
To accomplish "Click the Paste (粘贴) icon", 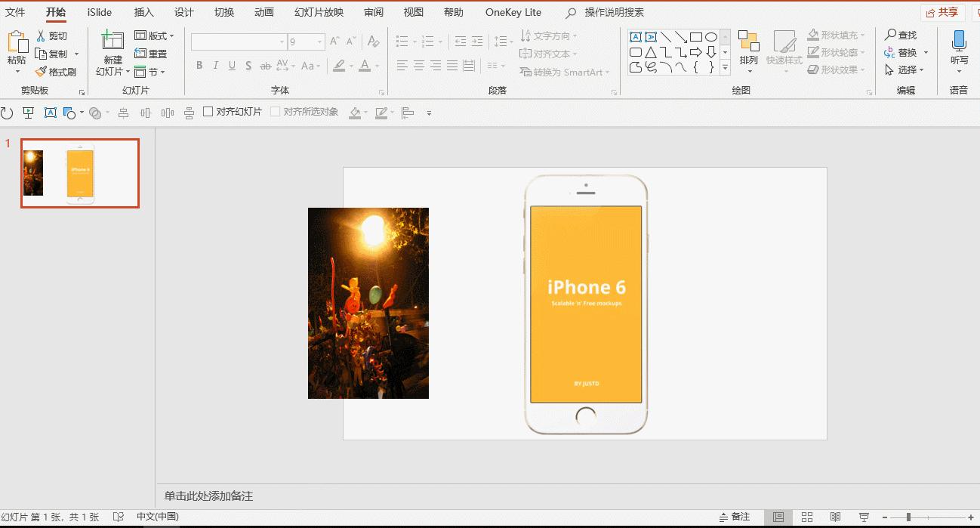I will 17,42.
